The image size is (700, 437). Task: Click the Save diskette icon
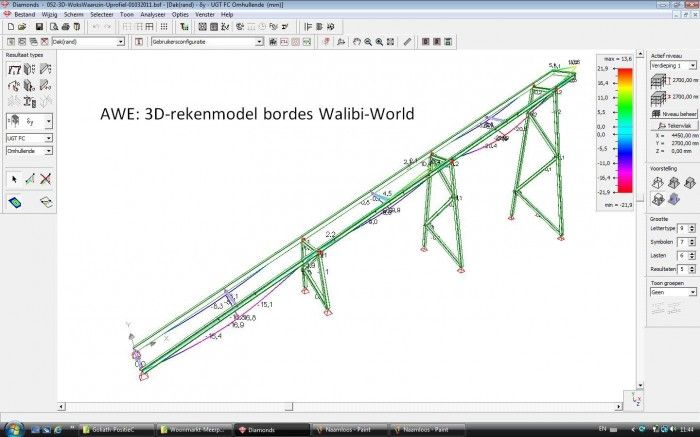point(39,27)
